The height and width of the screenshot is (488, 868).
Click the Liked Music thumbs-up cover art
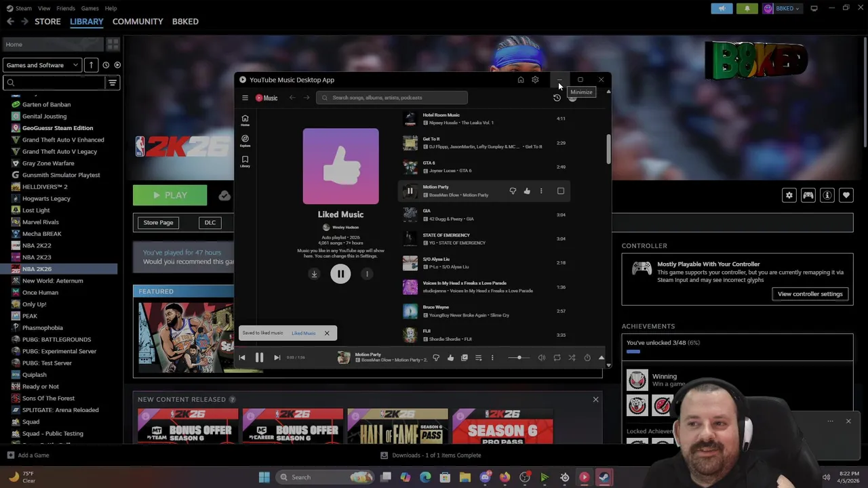point(340,166)
